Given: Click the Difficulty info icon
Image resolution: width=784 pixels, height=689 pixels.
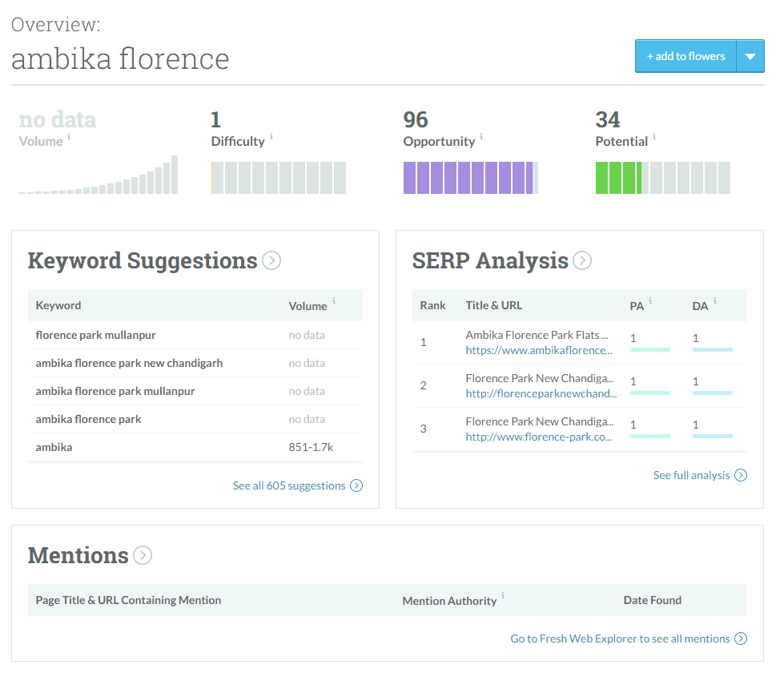Looking at the screenshot, I should point(271,137).
